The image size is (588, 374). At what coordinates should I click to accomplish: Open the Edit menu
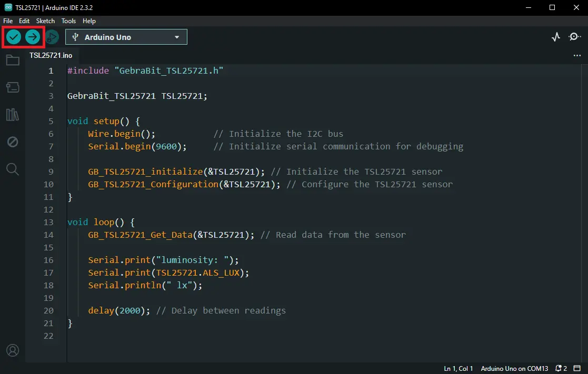pos(24,21)
